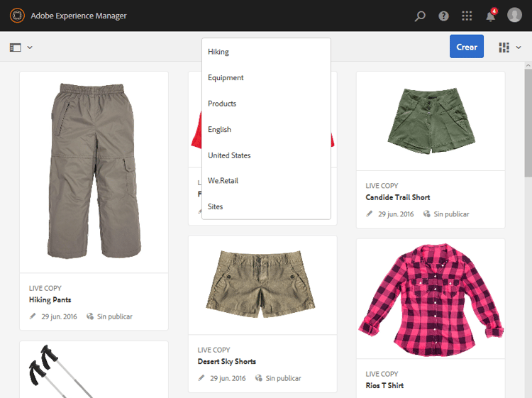The image size is (532, 398).
Task: Click the Hiking Pants title
Action: pyautogui.click(x=50, y=299)
